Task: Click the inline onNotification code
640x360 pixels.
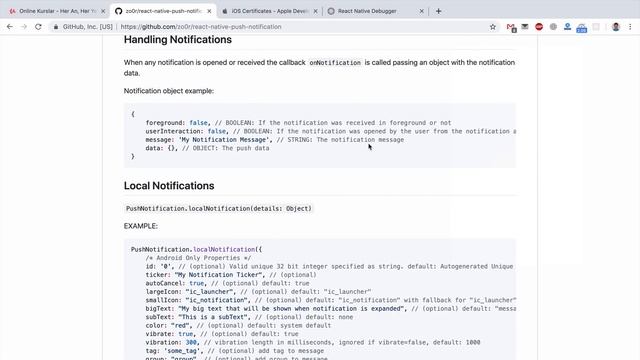Action: [x=335, y=63]
